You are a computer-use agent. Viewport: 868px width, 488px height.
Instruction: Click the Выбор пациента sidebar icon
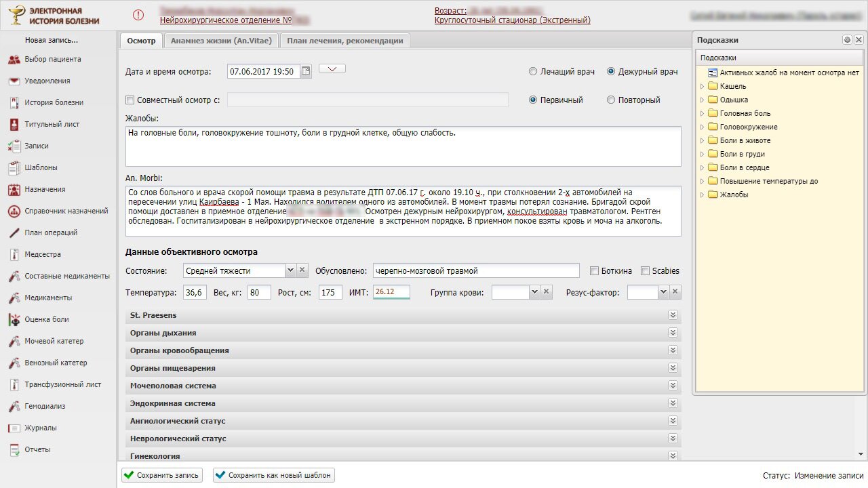[x=14, y=60]
